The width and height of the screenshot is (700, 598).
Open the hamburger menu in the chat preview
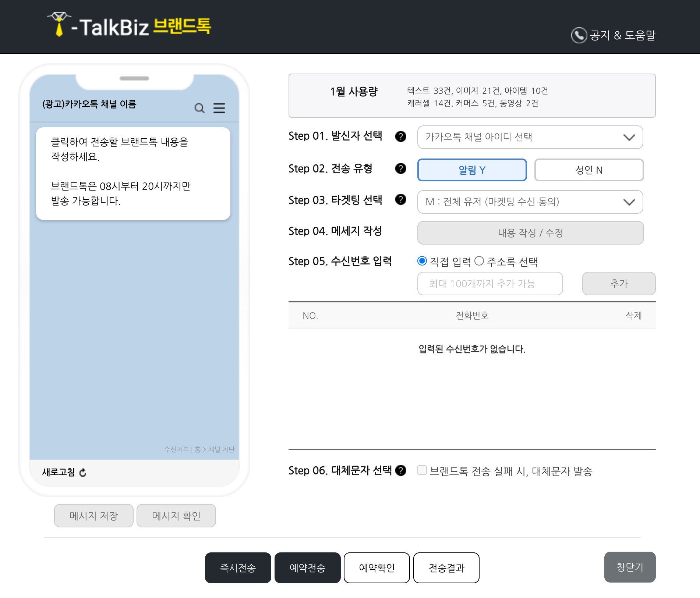(219, 108)
